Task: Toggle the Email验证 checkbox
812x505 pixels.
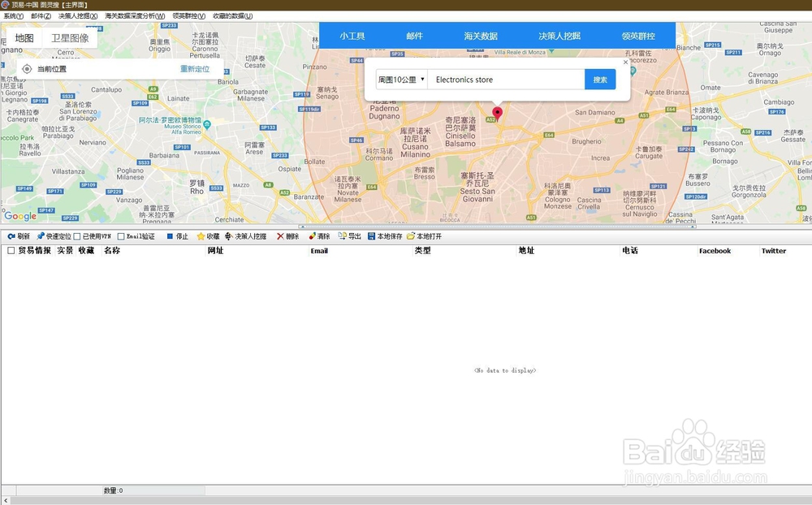Action: 121,237
